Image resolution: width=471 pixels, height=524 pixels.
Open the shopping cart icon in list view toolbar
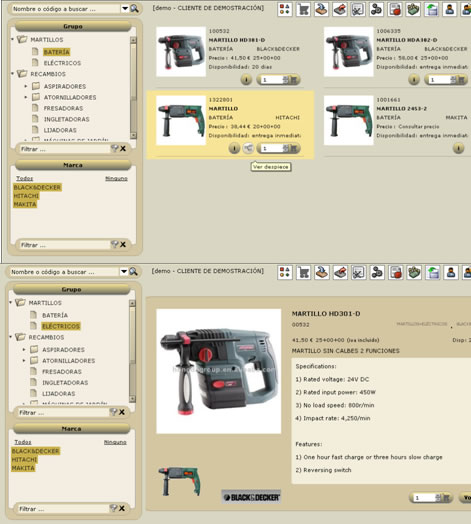tap(303, 9)
